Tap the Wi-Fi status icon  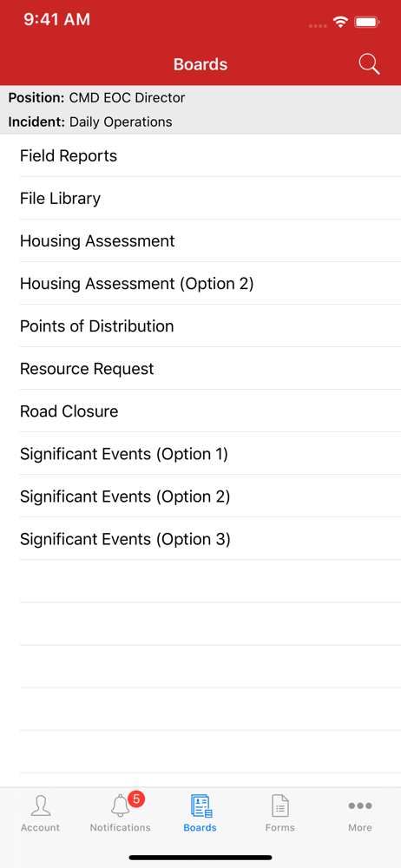[340, 23]
